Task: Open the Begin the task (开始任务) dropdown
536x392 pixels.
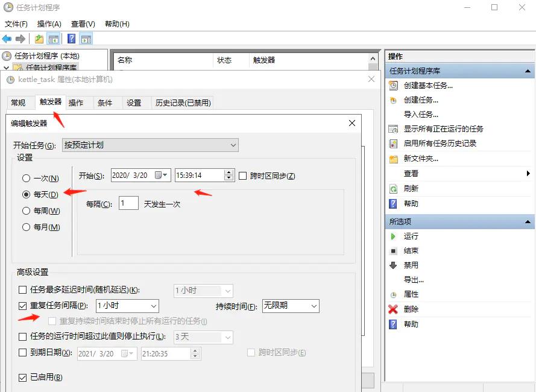Action: tap(150, 145)
